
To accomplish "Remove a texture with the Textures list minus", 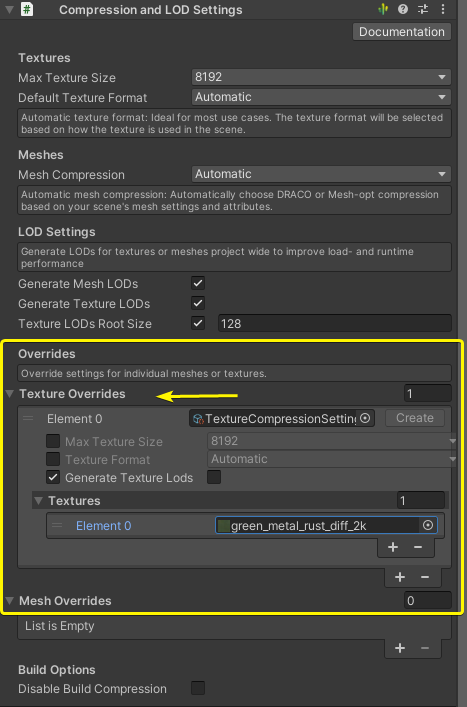I will [418, 547].
